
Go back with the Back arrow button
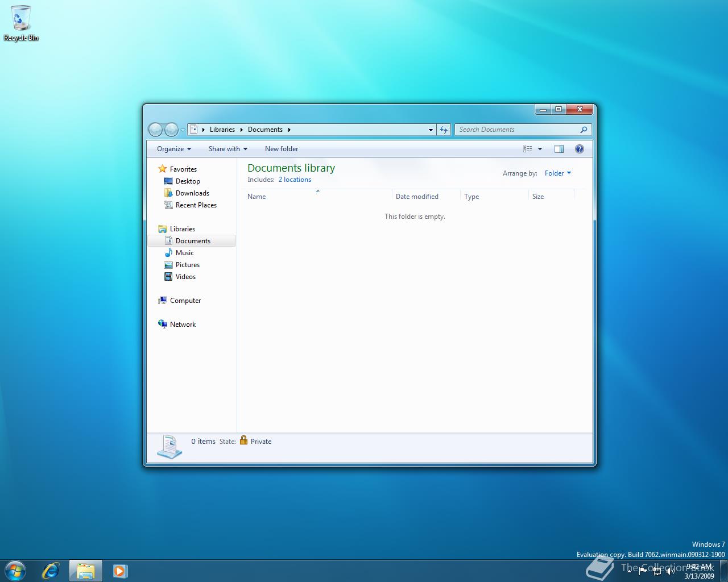pyautogui.click(x=155, y=130)
